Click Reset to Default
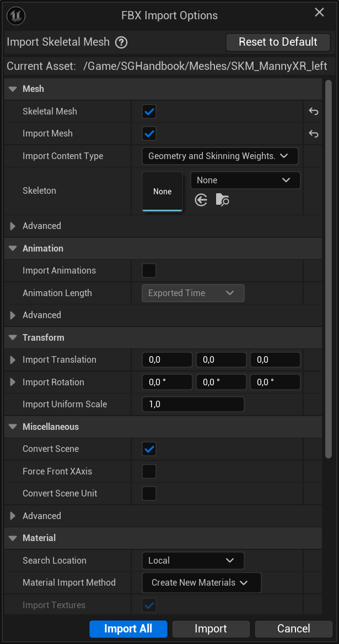The height and width of the screenshot is (644, 339). tap(278, 42)
